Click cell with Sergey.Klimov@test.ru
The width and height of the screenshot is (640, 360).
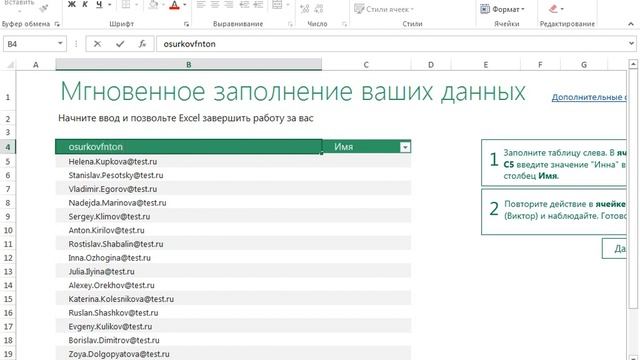click(189, 216)
